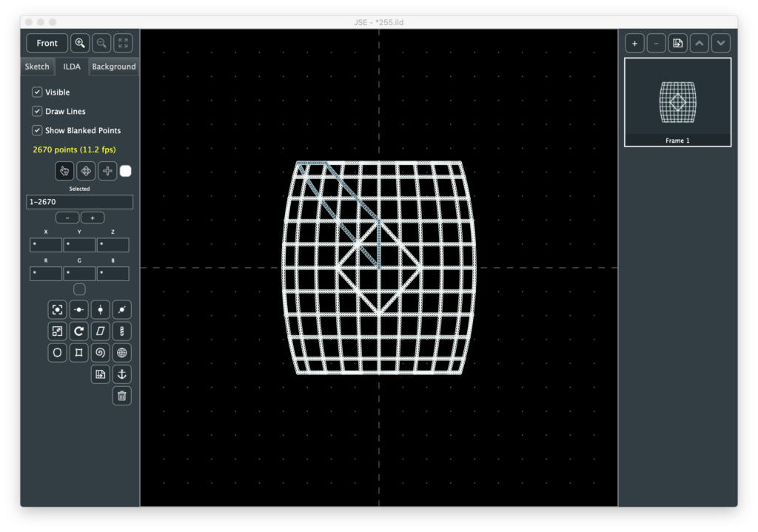Click the zoom in magnifier icon
The height and width of the screenshot is (532, 758).
click(x=80, y=43)
